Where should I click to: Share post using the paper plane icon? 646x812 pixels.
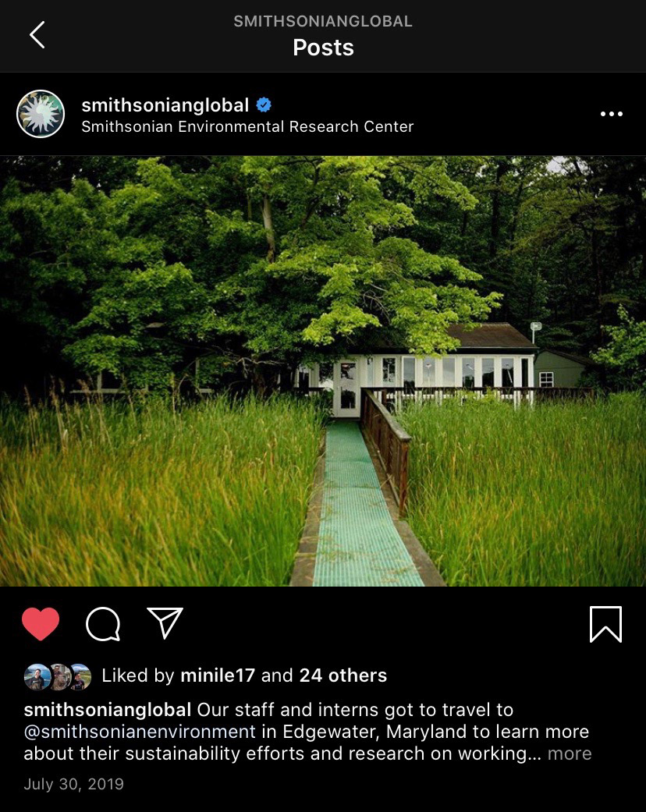click(165, 622)
